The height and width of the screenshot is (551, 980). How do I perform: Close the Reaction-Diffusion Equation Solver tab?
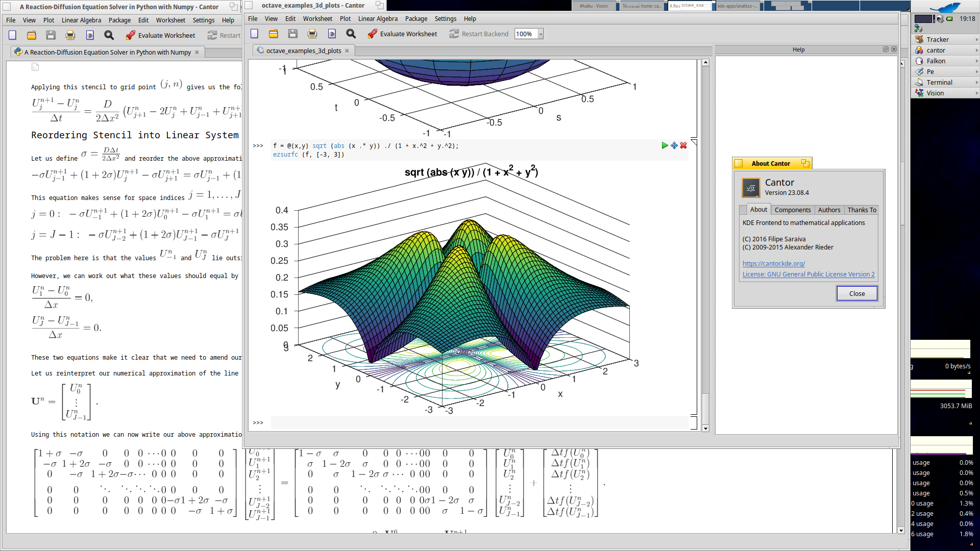click(x=197, y=52)
